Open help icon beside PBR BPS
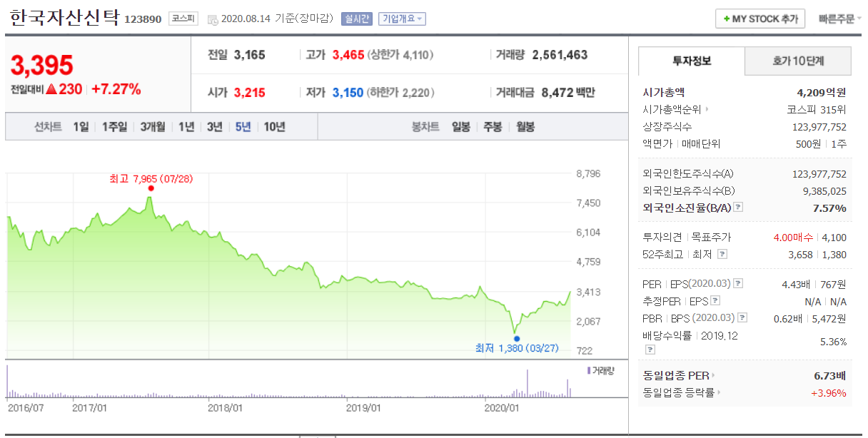The height and width of the screenshot is (438, 868). [743, 318]
